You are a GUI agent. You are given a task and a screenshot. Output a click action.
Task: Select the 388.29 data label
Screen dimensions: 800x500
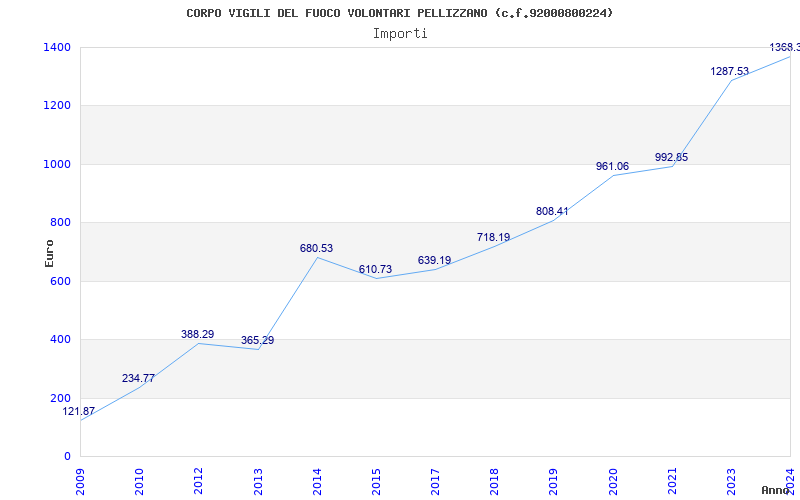[x=197, y=335]
